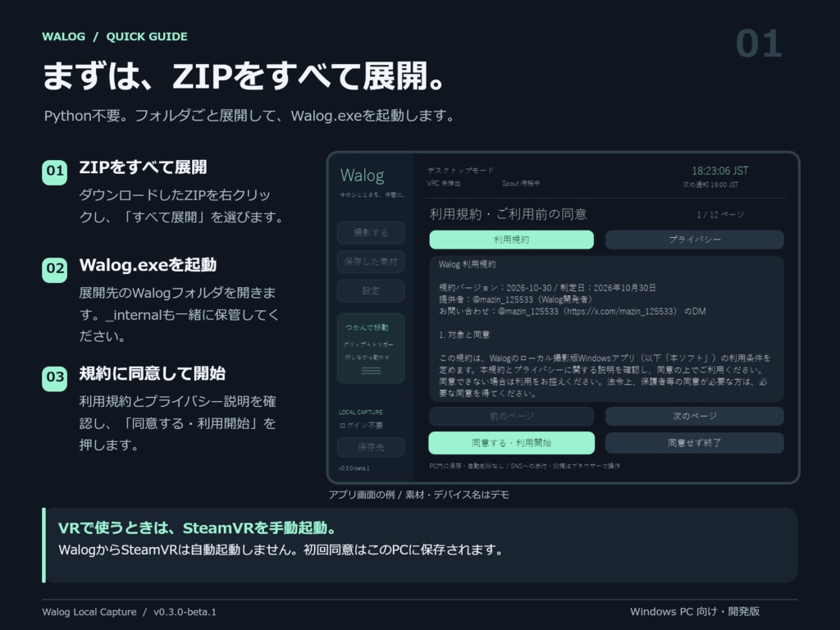This screenshot has height=630, width=840.
Task: Go to 前のページ
Action: (x=512, y=416)
